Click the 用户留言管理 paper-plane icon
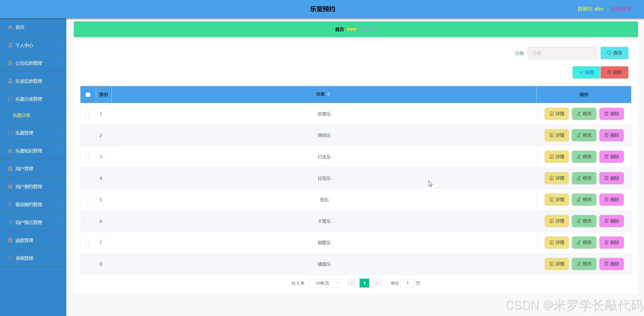Image resolution: width=644 pixels, height=316 pixels. [x=10, y=222]
